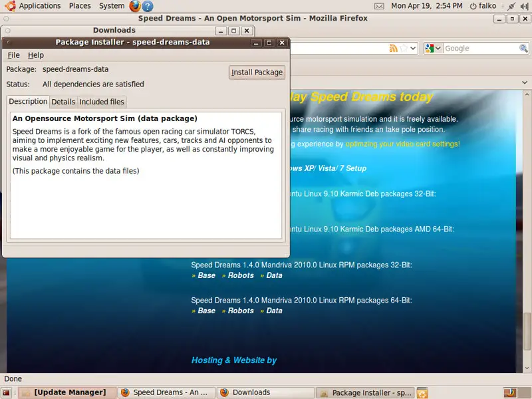Click the Base link for Mandriva 32-Bit
Screen dimensions: 532x399
point(206,275)
